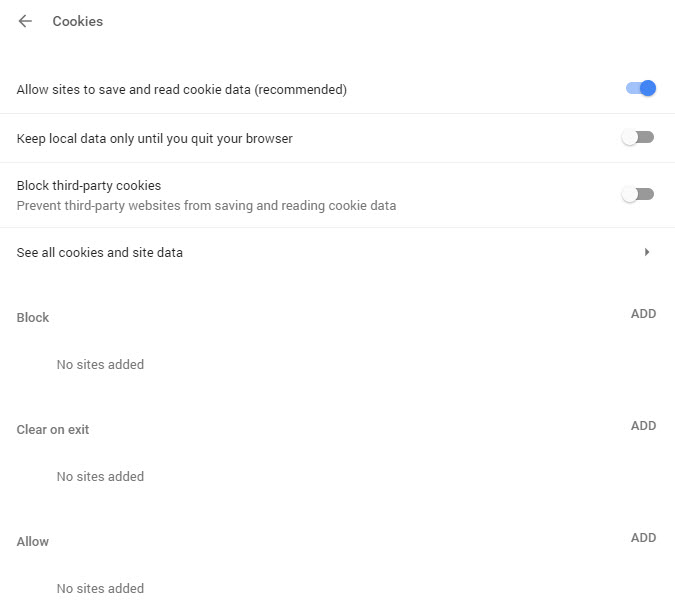Open the See all cookies and site data row
Viewport: 675px width, 610px height.
(x=100, y=253)
